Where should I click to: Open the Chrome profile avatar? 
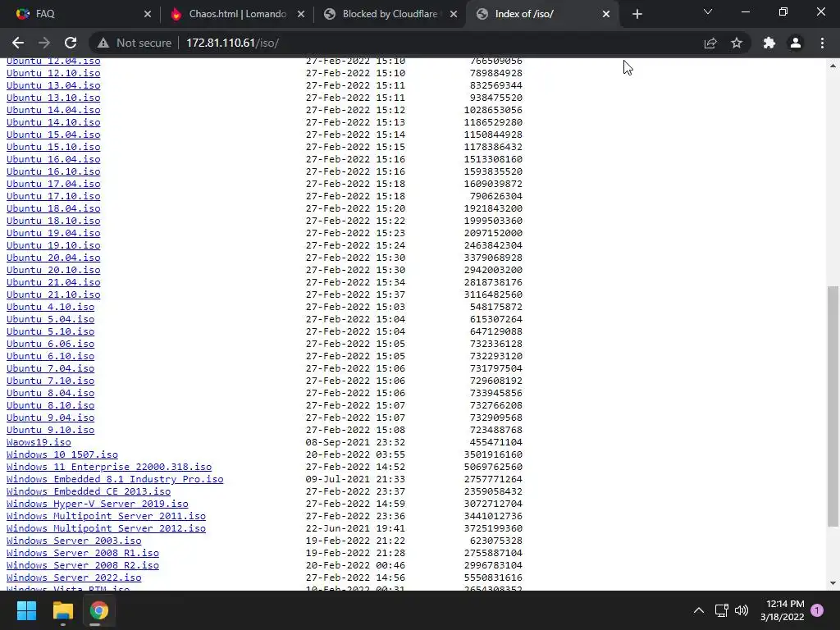coord(796,43)
